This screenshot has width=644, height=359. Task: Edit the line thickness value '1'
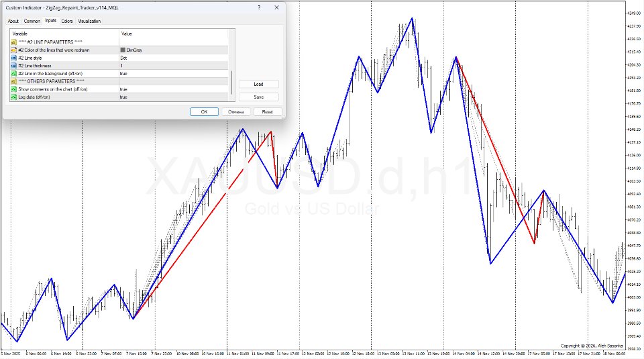(x=121, y=66)
